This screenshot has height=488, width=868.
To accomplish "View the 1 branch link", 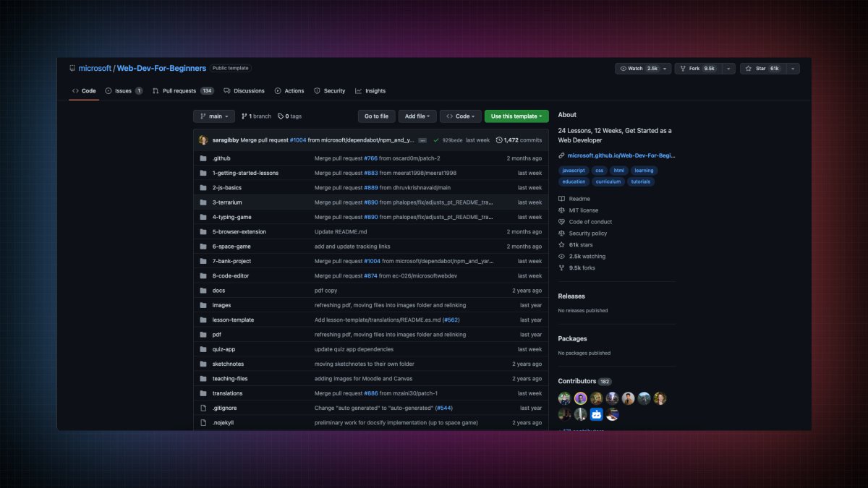I will 256,116.
